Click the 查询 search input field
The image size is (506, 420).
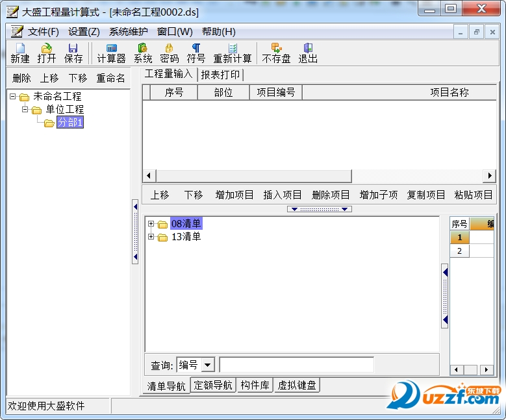pyautogui.click(x=296, y=365)
